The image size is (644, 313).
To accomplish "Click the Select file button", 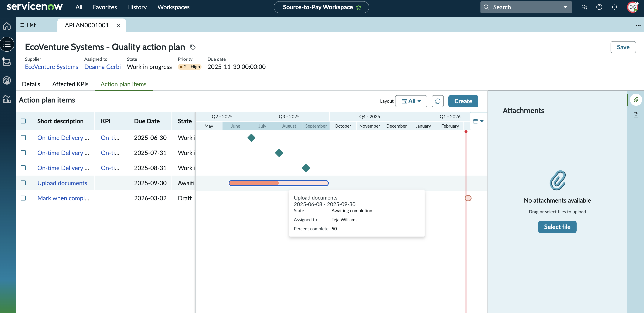I will 557,227.
